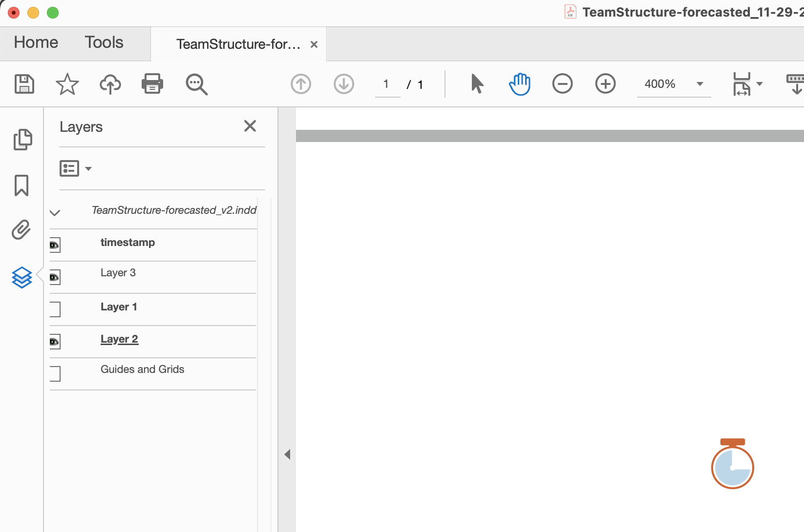Go to the next page
Image resolution: width=804 pixels, height=532 pixels.
pyautogui.click(x=343, y=83)
